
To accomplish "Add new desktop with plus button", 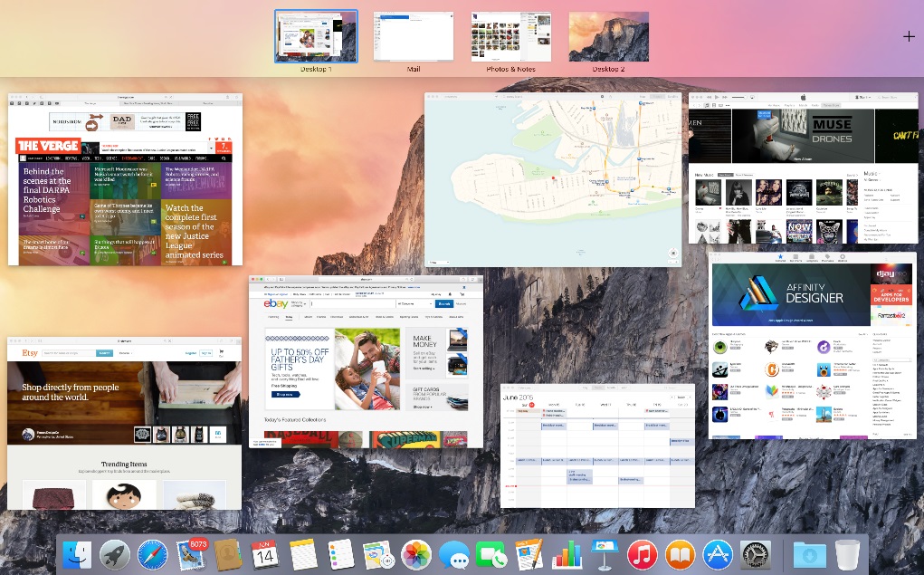I will [x=909, y=36].
